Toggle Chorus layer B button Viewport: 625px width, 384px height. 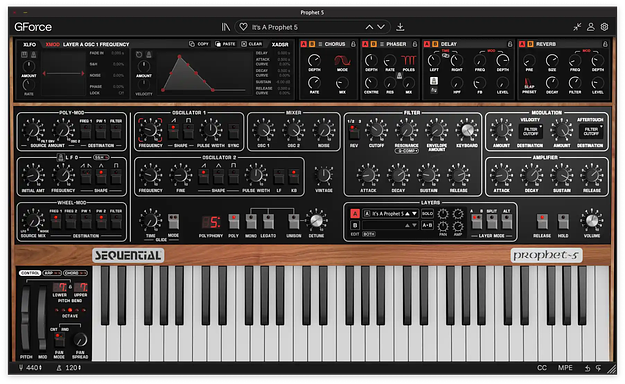pos(312,44)
